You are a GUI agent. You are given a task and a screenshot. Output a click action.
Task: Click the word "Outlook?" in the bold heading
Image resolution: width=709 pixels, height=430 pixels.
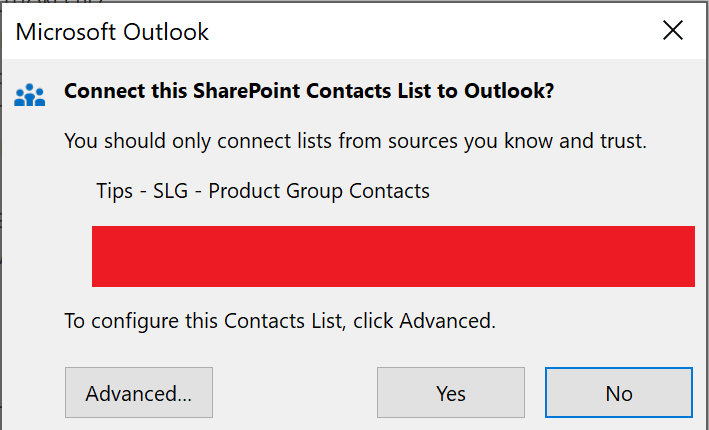pyautogui.click(x=509, y=92)
